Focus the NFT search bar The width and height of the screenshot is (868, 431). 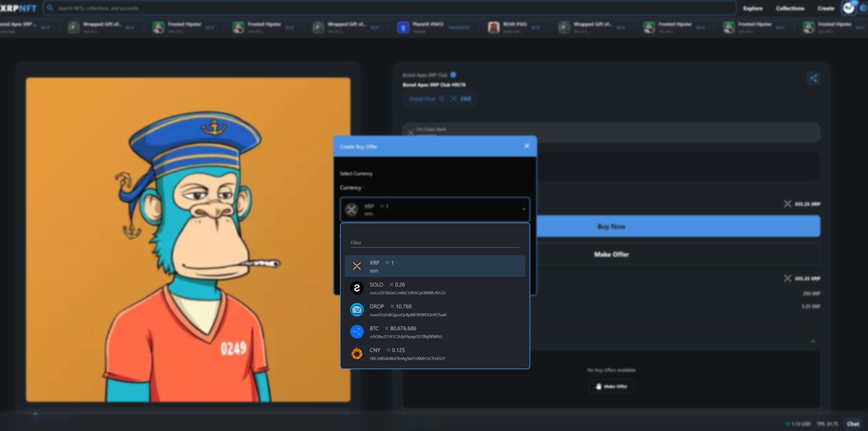coord(389,8)
